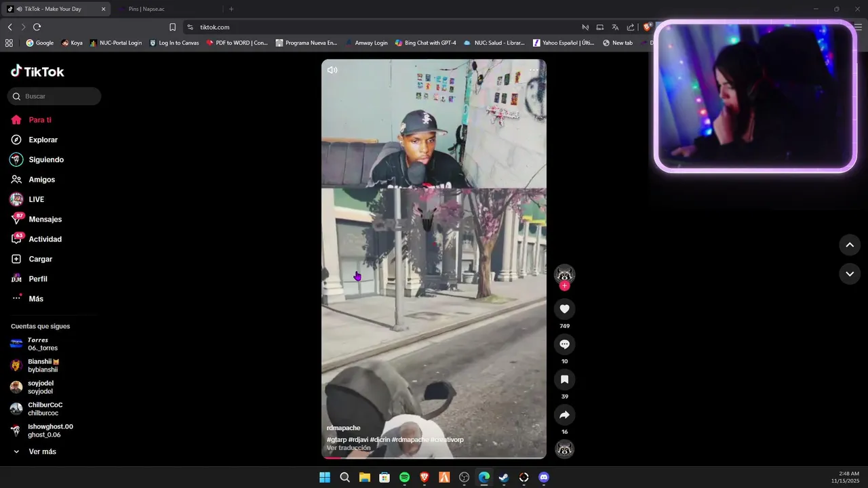Screen dimensions: 868x488
Task: Open the Windows Start menu
Action: [325, 477]
